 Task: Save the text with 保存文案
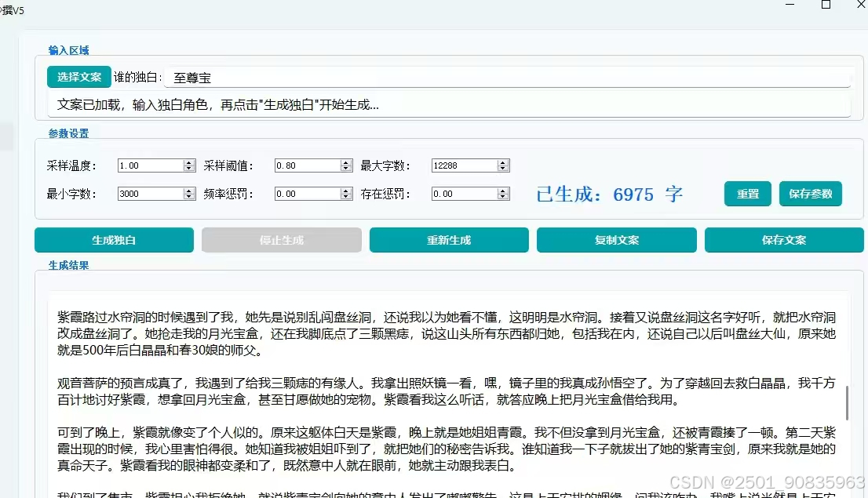[x=784, y=240]
